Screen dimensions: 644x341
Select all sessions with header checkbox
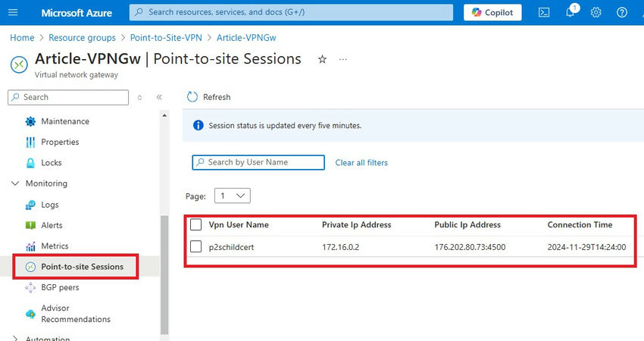click(196, 224)
